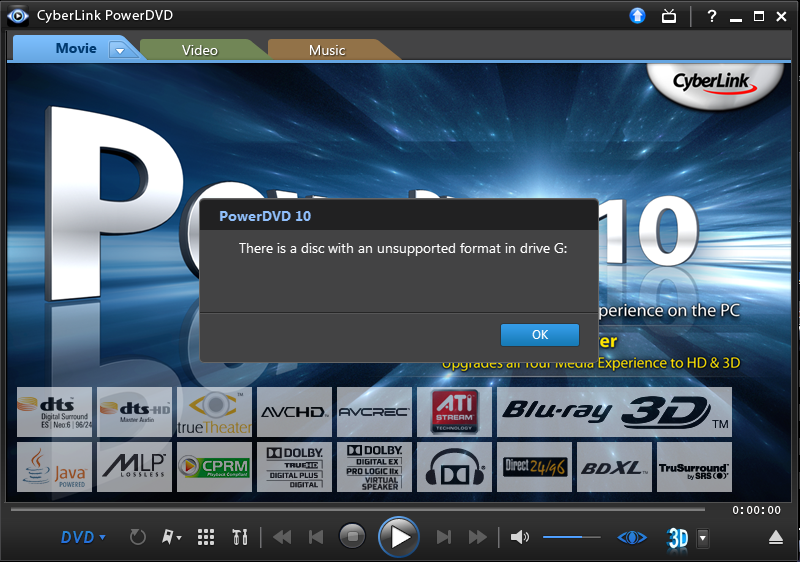Viewport: 800px width, 562px height.
Task: Click the ATI Stream logo tile
Action: click(x=455, y=412)
